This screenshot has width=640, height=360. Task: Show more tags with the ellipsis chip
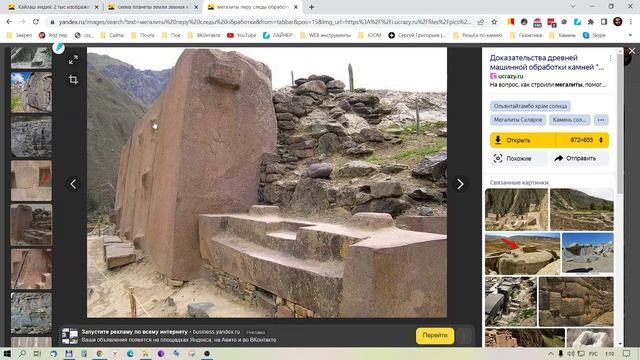[601, 120]
